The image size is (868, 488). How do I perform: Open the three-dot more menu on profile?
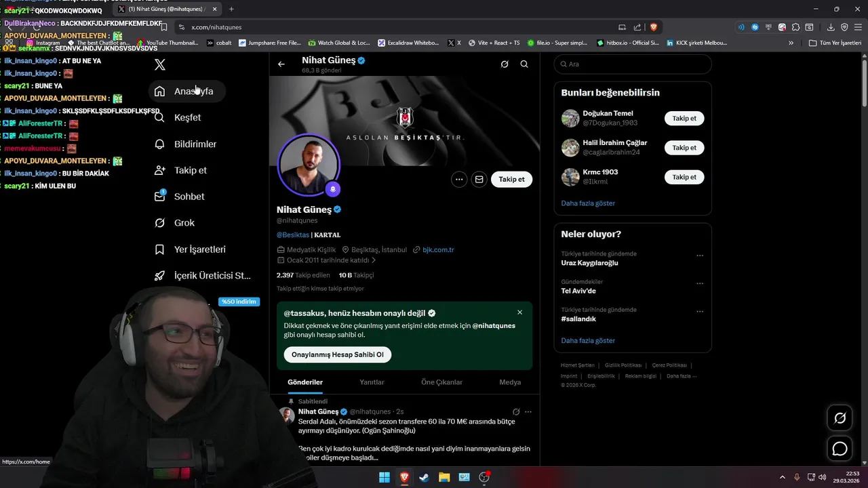coord(459,180)
